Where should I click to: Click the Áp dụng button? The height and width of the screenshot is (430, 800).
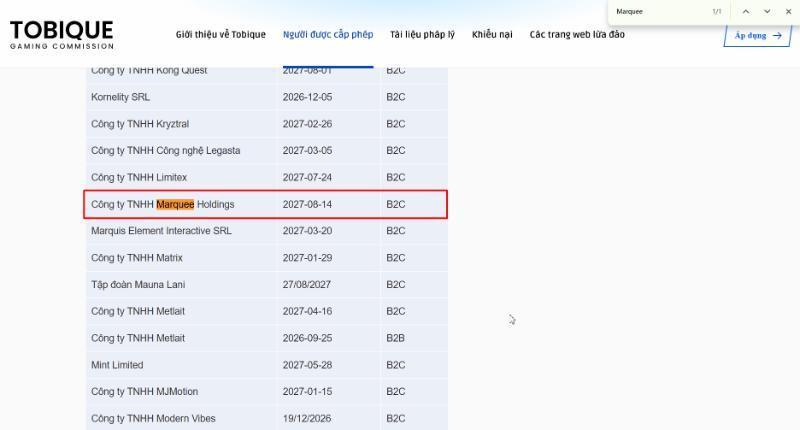758,35
